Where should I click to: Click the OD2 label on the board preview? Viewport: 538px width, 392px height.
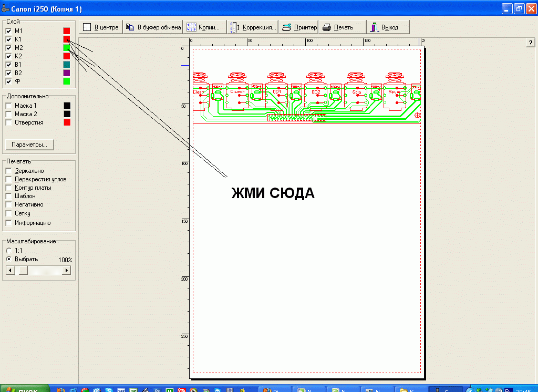(316, 92)
